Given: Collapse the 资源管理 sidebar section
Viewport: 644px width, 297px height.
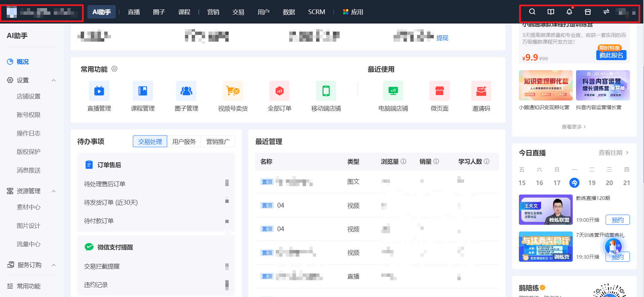Looking at the screenshot, I should (54, 191).
